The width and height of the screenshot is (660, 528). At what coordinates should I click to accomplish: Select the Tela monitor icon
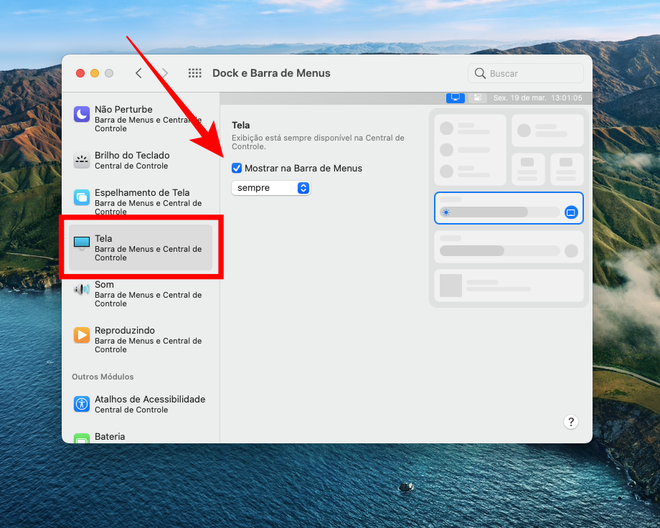[x=82, y=243]
